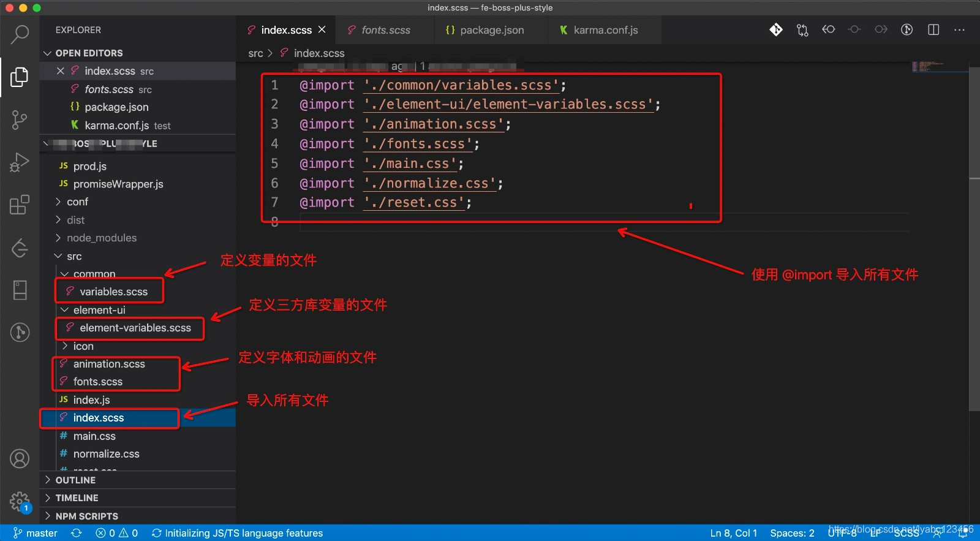Open the Extensions view icon

(x=20, y=205)
